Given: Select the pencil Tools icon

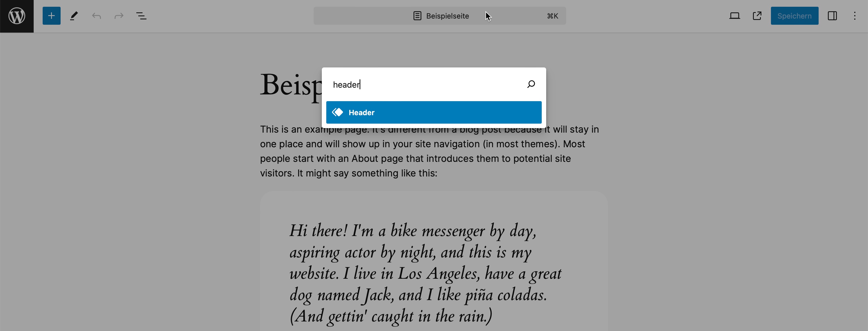Looking at the screenshot, I should [74, 16].
